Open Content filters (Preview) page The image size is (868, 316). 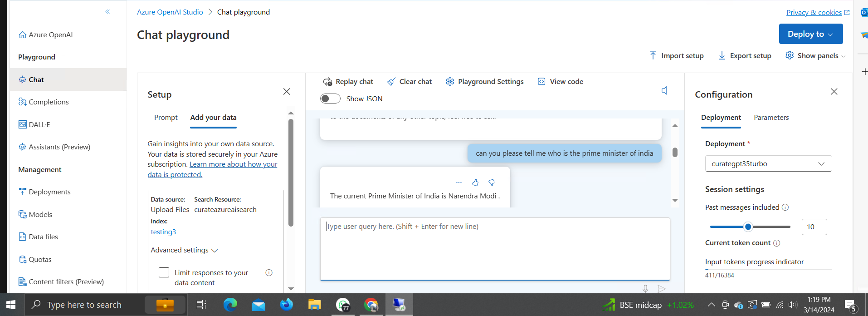tap(61, 282)
